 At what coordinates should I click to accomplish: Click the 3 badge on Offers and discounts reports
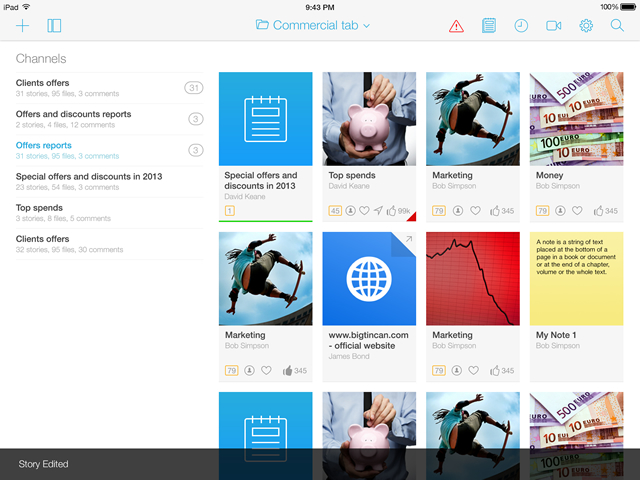pyautogui.click(x=196, y=119)
